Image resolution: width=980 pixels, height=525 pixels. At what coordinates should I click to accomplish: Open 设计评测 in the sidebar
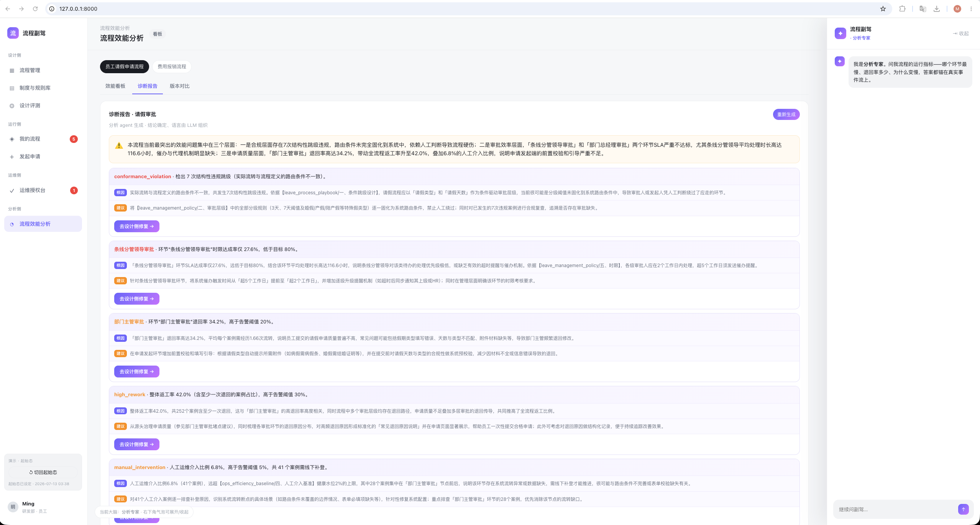(x=43, y=106)
